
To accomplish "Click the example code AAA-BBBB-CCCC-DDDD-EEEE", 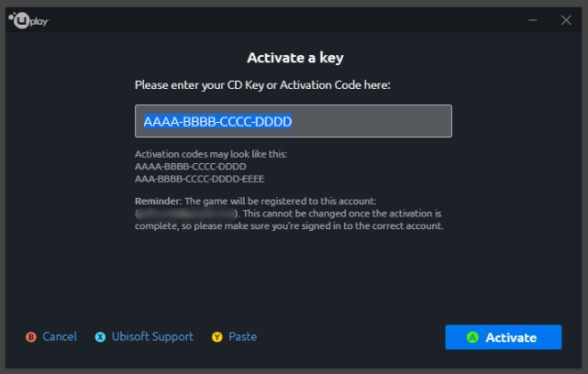I will [x=199, y=179].
